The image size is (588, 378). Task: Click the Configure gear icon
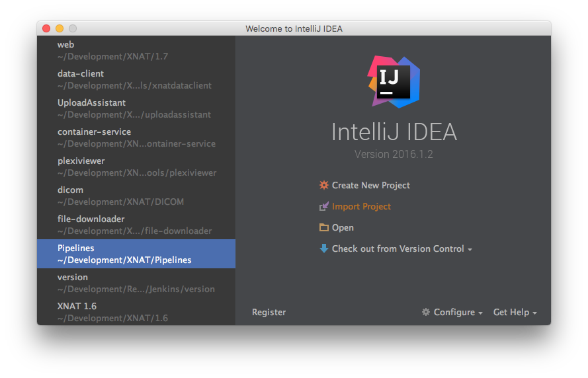tap(426, 313)
